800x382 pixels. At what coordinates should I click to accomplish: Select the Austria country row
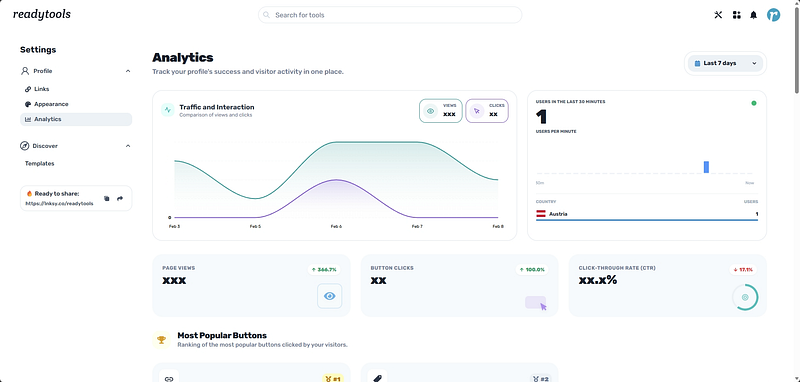click(647, 215)
